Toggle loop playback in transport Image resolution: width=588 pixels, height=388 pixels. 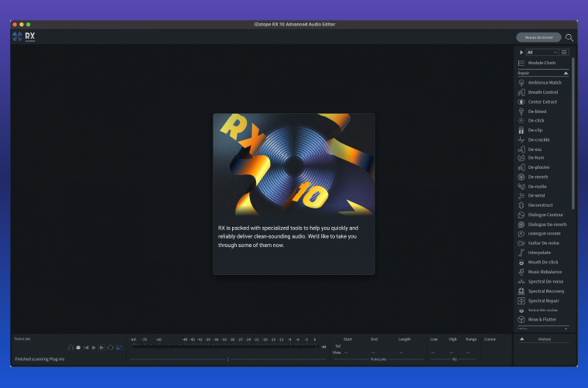110,348
